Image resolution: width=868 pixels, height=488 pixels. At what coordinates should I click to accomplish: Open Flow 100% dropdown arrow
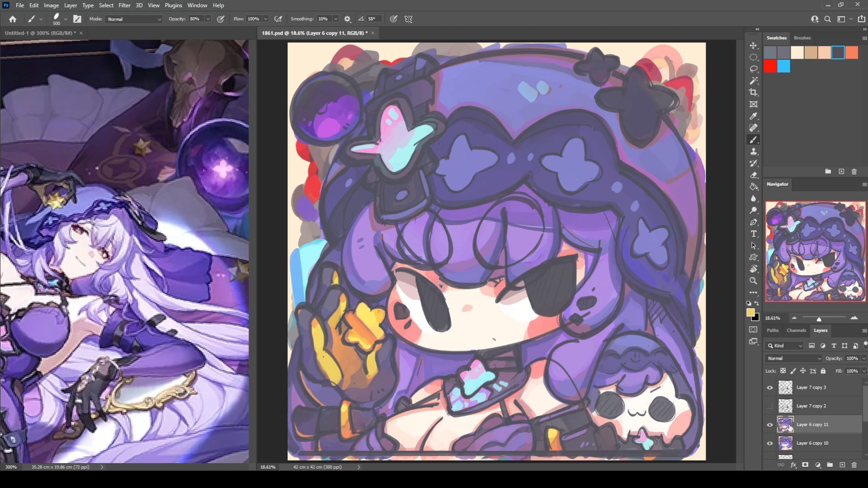[266, 19]
